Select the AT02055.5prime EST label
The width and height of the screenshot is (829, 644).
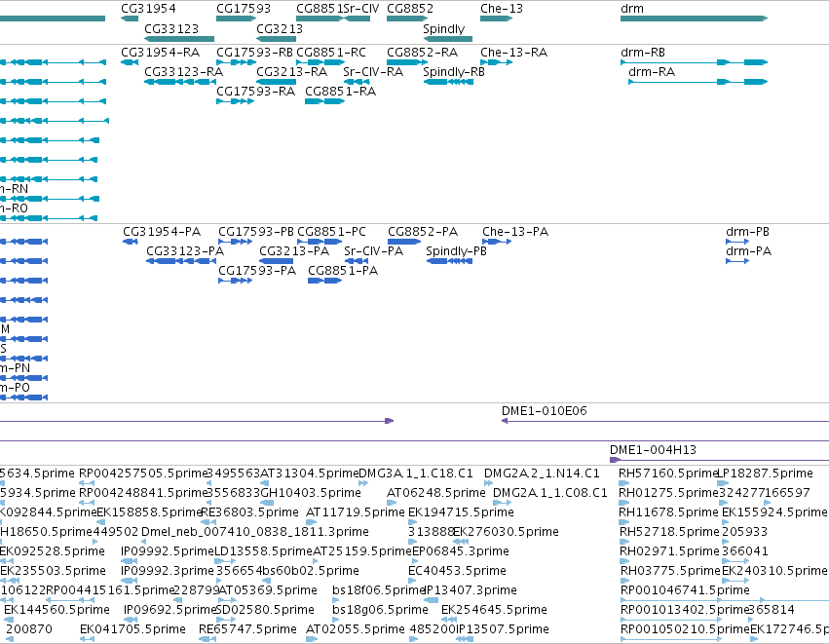356,629
